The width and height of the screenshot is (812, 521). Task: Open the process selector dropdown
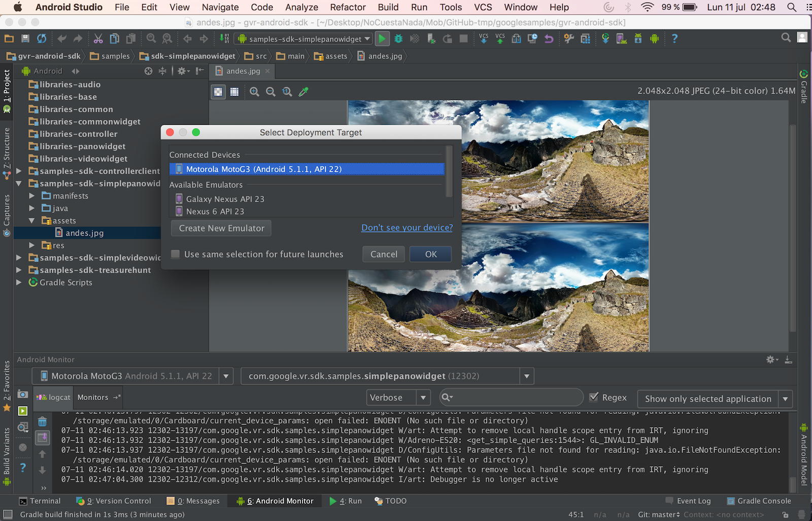coord(527,376)
